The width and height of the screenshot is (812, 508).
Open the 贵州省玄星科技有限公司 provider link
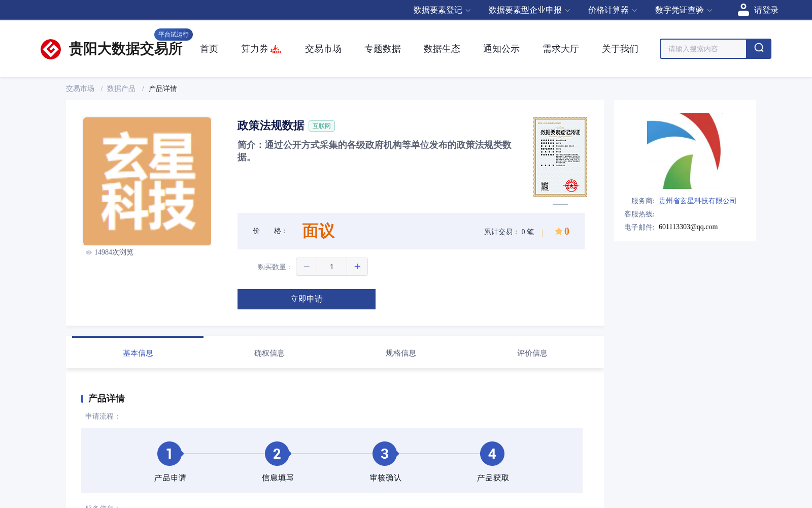pyautogui.click(x=697, y=201)
